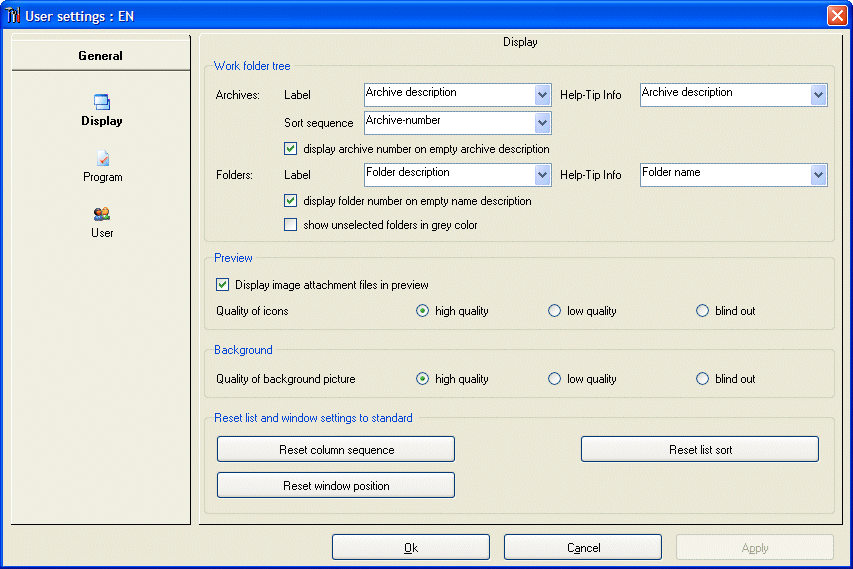Enable show unselected folders in grey color
This screenshot has width=853, height=569.
pos(290,225)
